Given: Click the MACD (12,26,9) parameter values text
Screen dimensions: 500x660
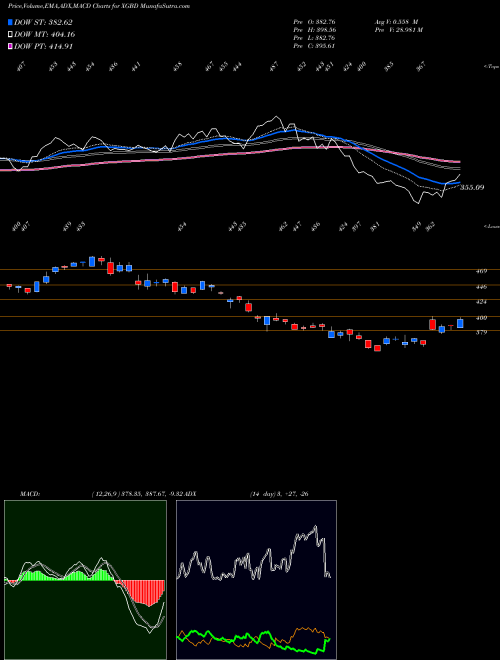Looking at the screenshot, I should (138, 494).
